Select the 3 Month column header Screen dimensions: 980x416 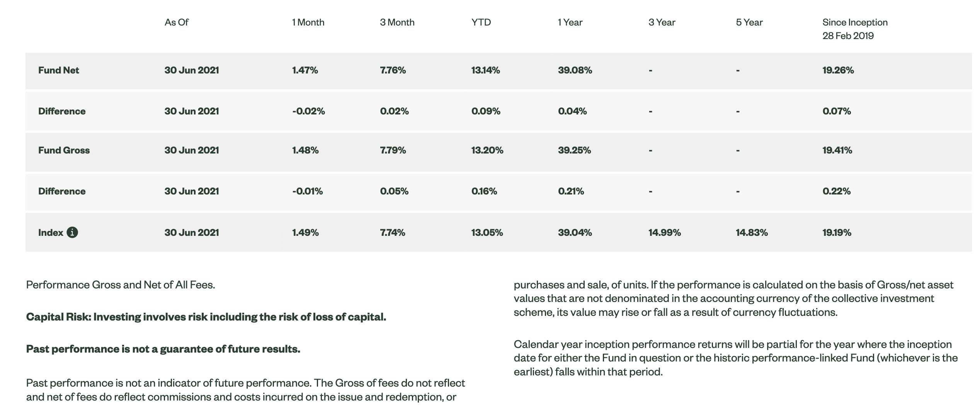click(x=397, y=22)
